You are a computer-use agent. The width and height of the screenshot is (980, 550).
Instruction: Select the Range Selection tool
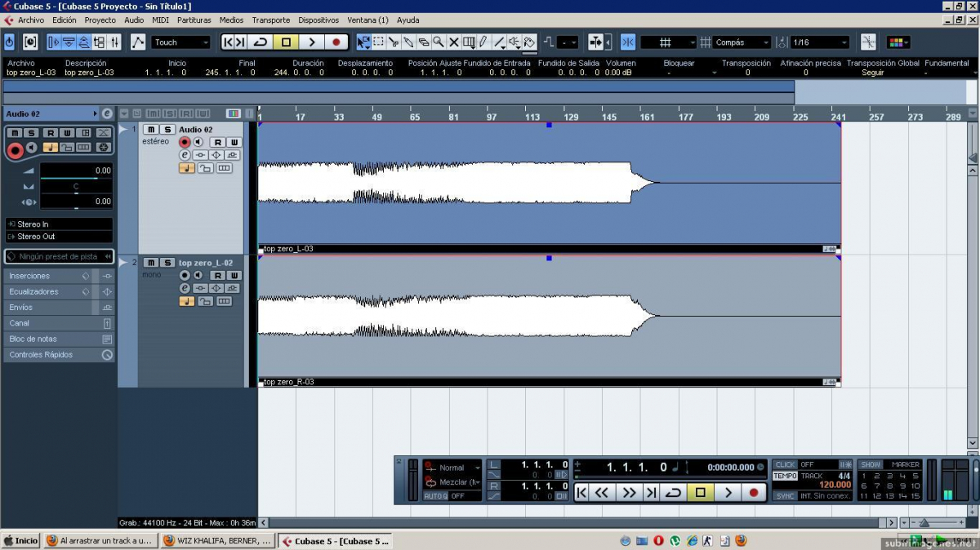(378, 42)
